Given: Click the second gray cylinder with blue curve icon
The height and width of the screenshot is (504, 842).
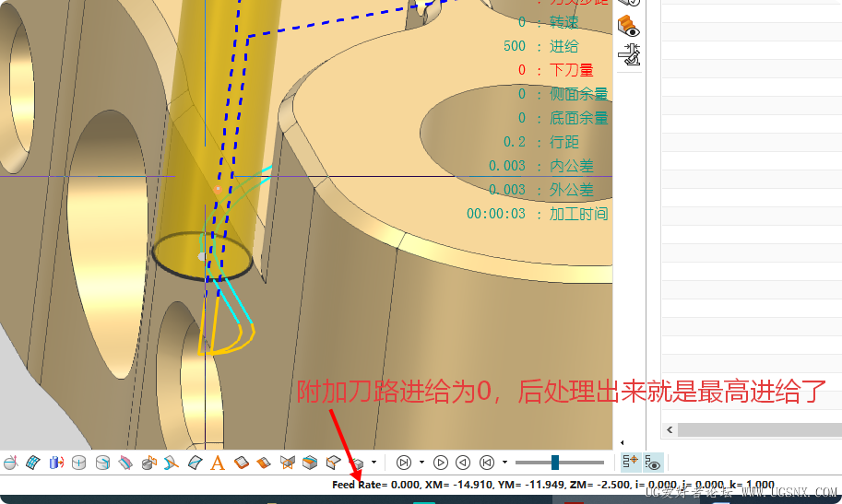Looking at the screenshot, I should coord(102,463).
